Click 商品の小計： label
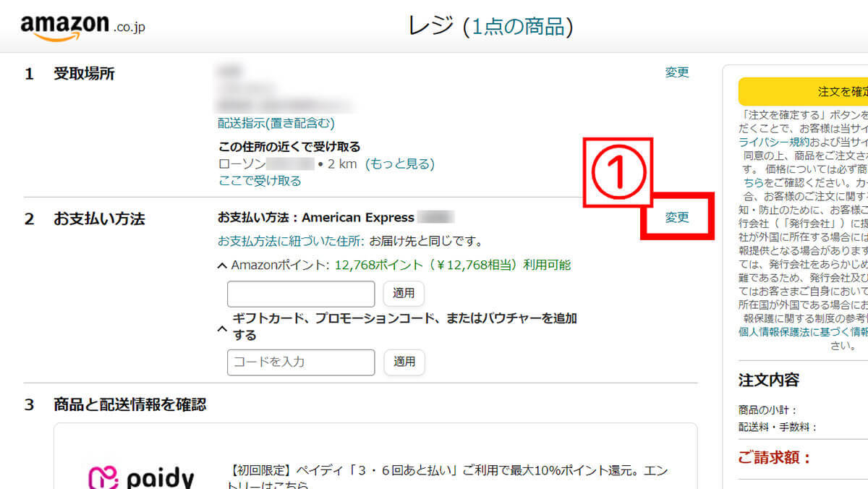 767,410
